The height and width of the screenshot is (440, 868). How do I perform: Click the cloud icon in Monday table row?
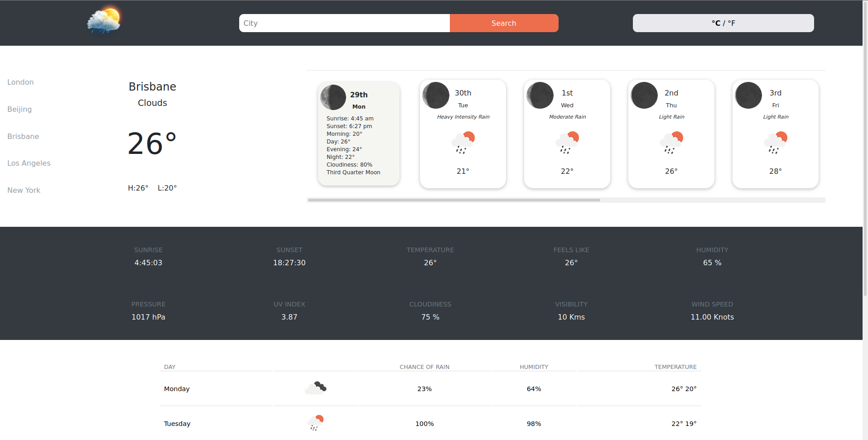pos(316,388)
